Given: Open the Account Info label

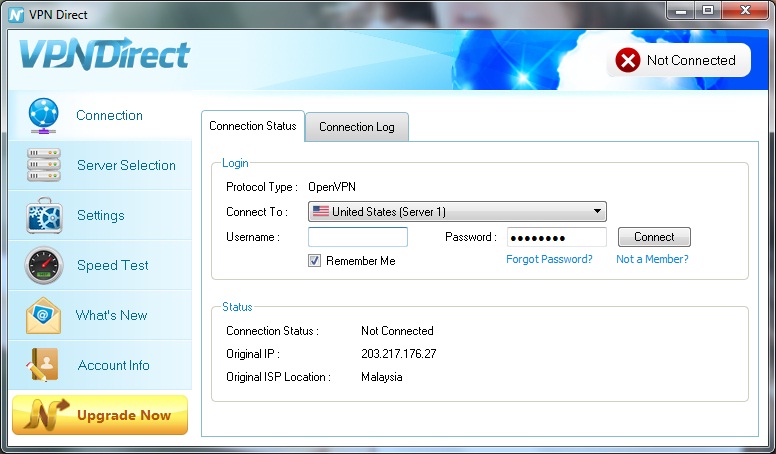Looking at the screenshot, I should click(113, 365).
